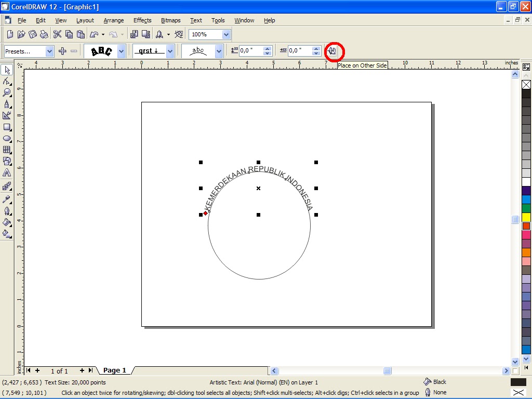Open the Effects menu
532x399 pixels.
142,20
